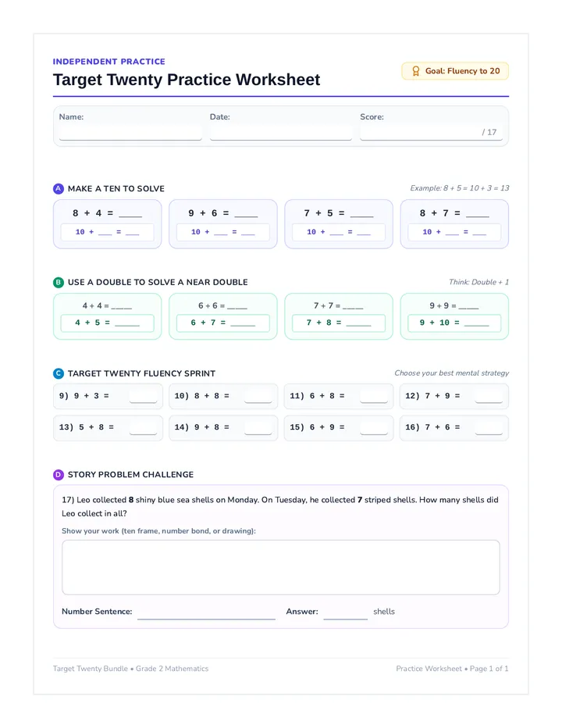562x728 pixels.
Task: Click the 10 + box under 9 + 6
Action: point(222,232)
